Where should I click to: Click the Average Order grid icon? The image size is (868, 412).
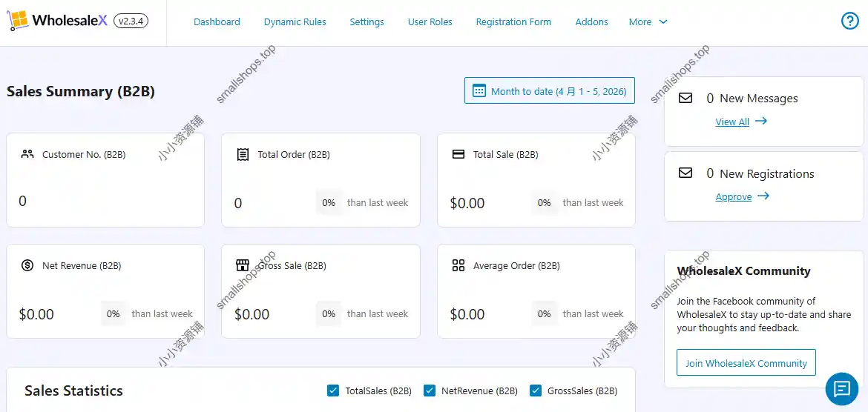tap(458, 265)
